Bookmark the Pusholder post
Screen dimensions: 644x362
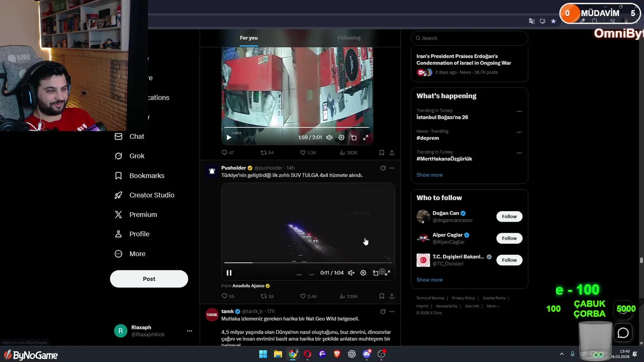click(x=382, y=296)
